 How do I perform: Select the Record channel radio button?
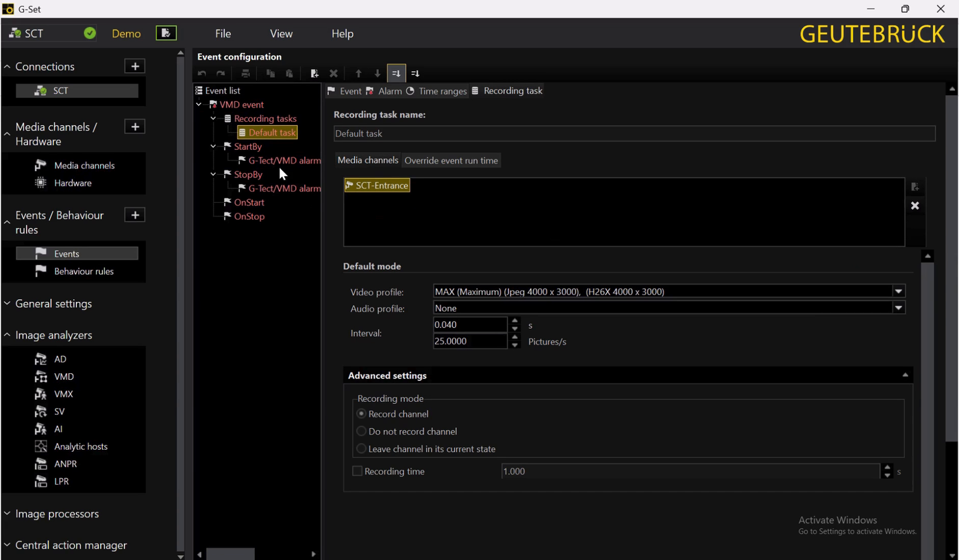[x=362, y=414]
